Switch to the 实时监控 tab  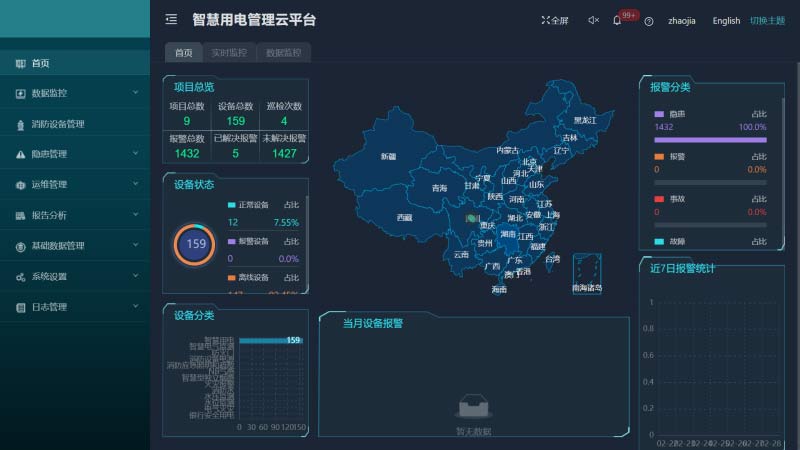point(229,53)
